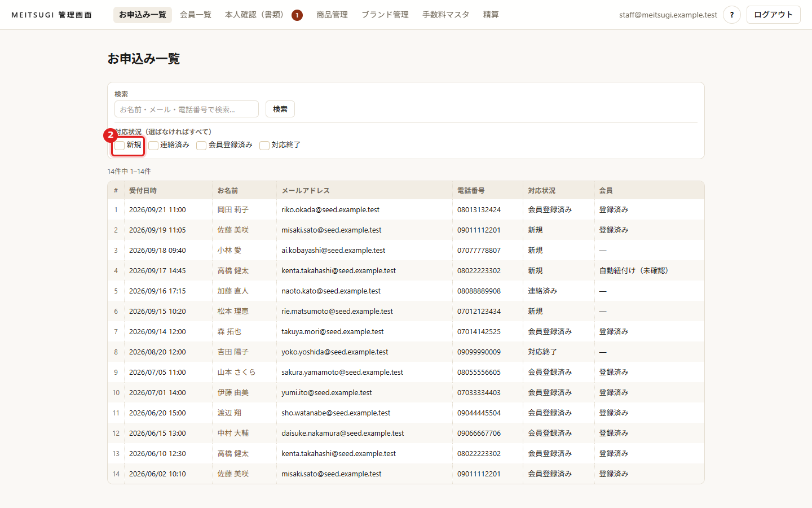Viewport: 812px width, 508px height.
Task: Tick the 連絡済み status checkbox
Action: [x=153, y=146]
